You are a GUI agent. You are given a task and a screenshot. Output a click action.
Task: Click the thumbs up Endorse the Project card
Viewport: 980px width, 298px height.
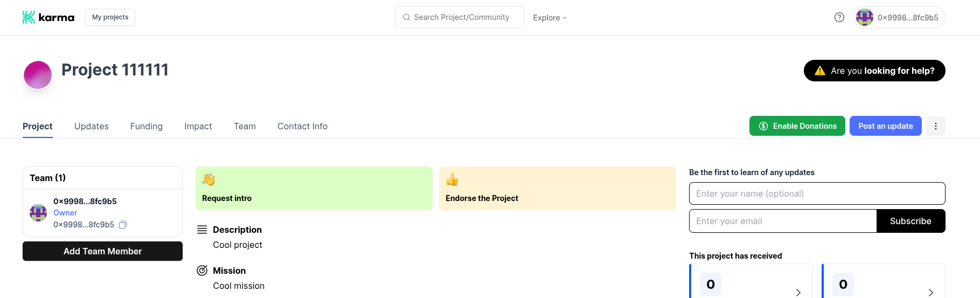coord(557,188)
